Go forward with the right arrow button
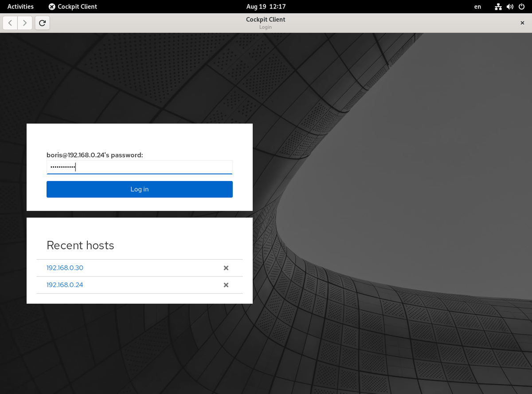This screenshot has height=394, width=532. pyautogui.click(x=25, y=23)
